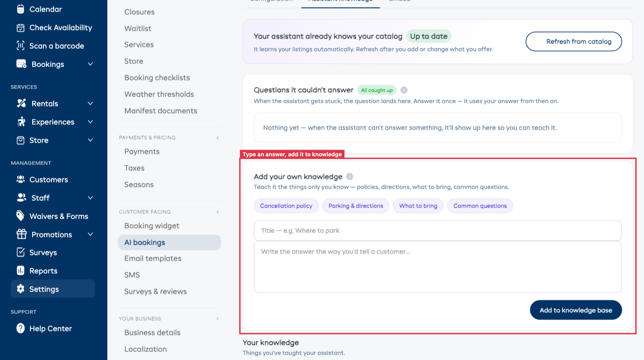Open the Calendar icon in sidebar

tap(21, 9)
